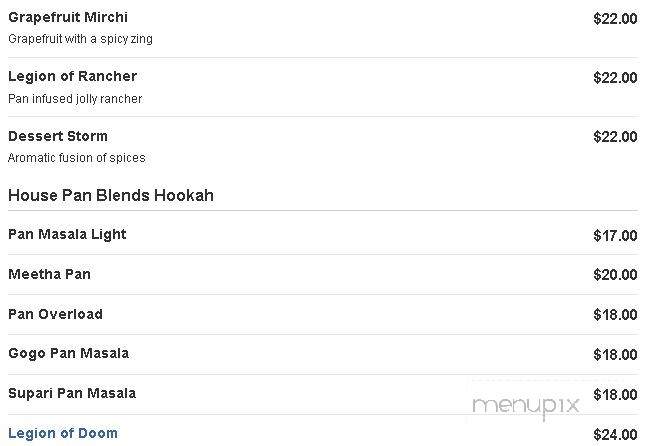Click the Pan infused jolly rancher description
Image resolution: width=646 pixels, height=446 pixels.
tap(75, 99)
